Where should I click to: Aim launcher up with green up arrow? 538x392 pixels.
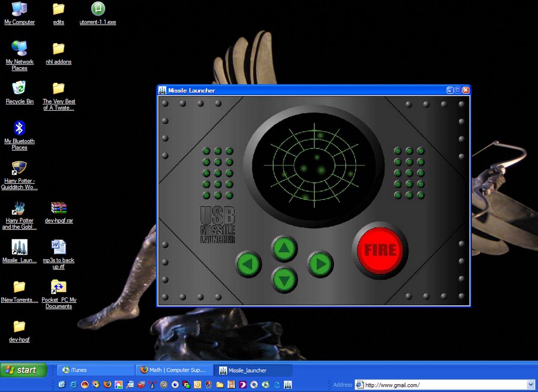pos(284,249)
